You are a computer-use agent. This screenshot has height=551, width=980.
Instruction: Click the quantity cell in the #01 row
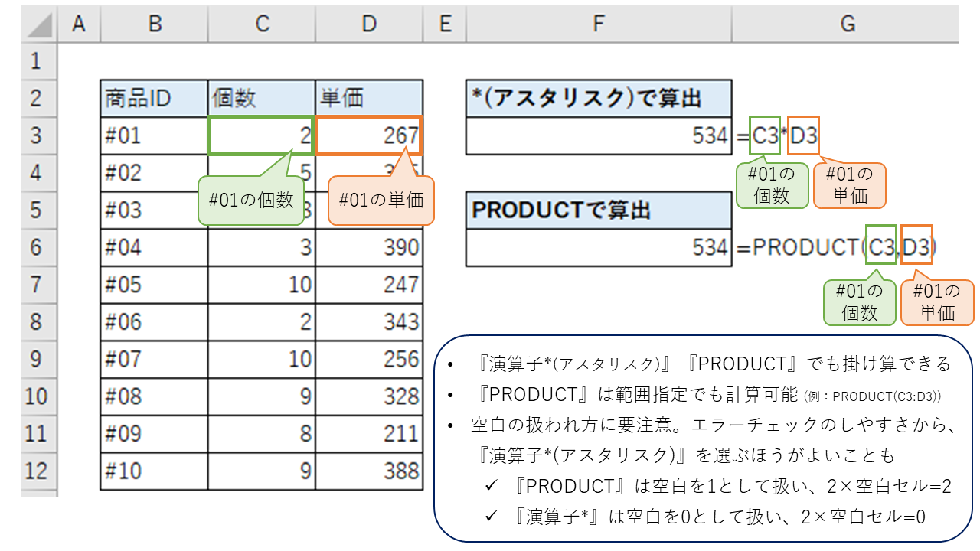tap(262, 135)
